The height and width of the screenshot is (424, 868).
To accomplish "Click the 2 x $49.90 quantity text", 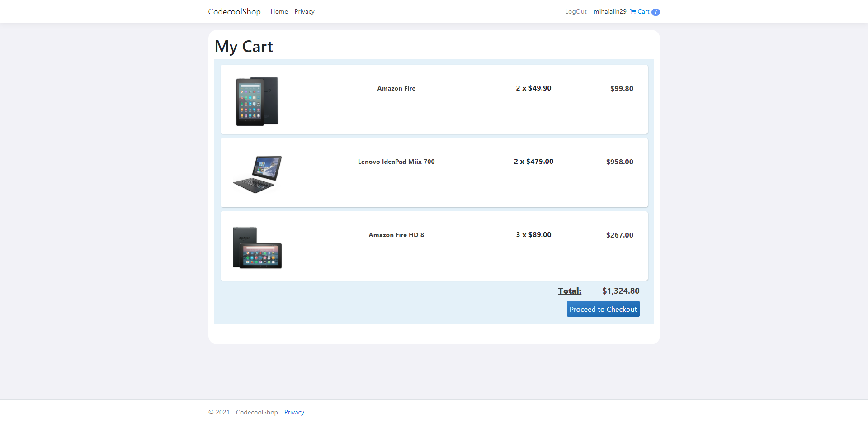I will (x=533, y=88).
